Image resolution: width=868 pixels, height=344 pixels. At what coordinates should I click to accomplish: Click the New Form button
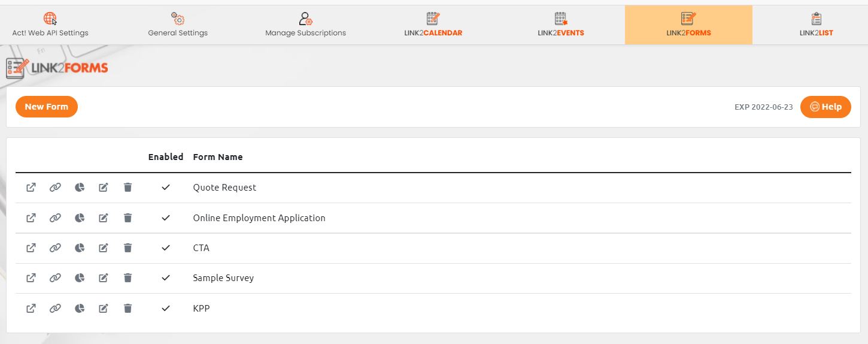coord(47,107)
